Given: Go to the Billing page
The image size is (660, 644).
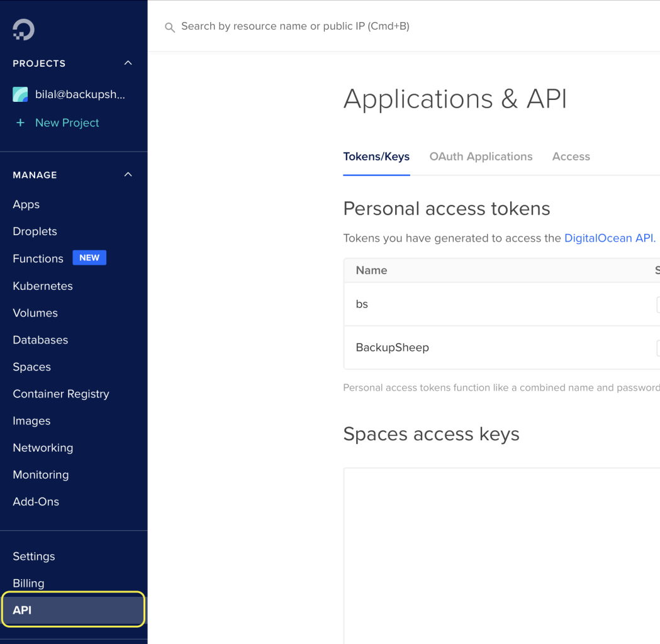Looking at the screenshot, I should tap(28, 583).
